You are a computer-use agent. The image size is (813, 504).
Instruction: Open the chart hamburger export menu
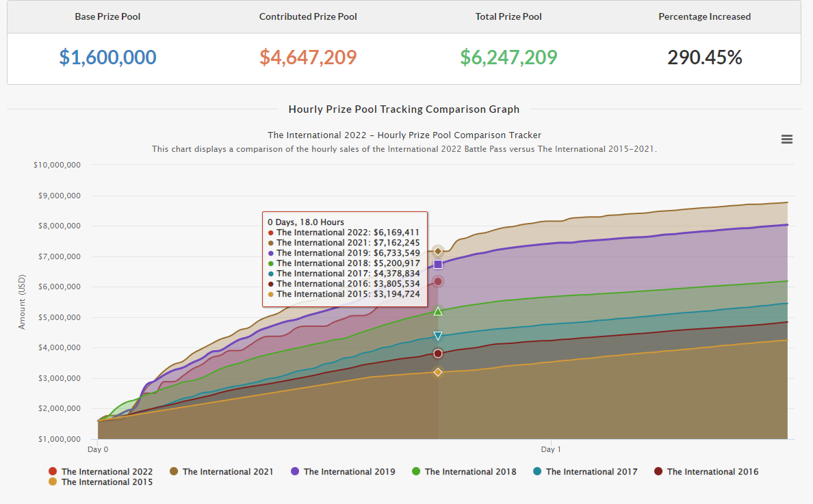(786, 140)
